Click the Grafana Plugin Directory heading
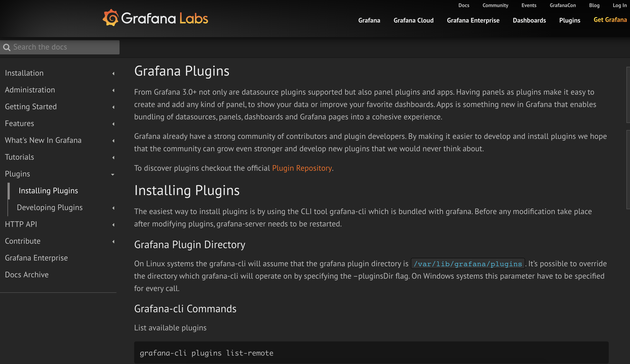Screen dimensions: 630x364 (x=189, y=244)
